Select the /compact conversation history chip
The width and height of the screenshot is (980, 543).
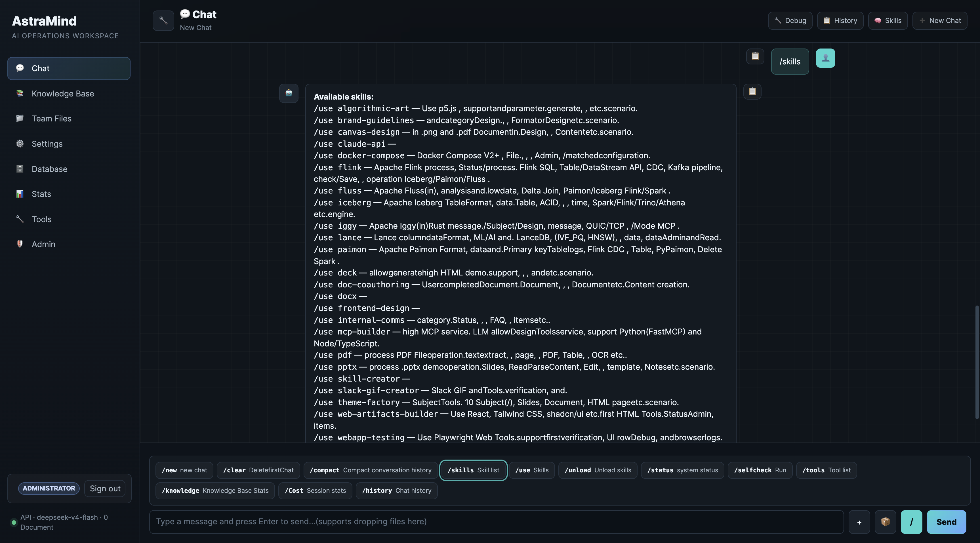tap(371, 470)
